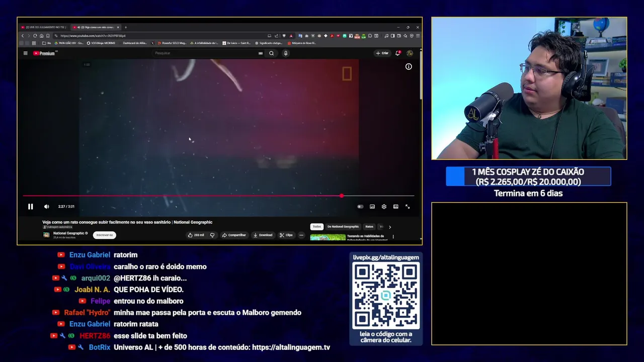Open the browser main menu button

pos(418,36)
